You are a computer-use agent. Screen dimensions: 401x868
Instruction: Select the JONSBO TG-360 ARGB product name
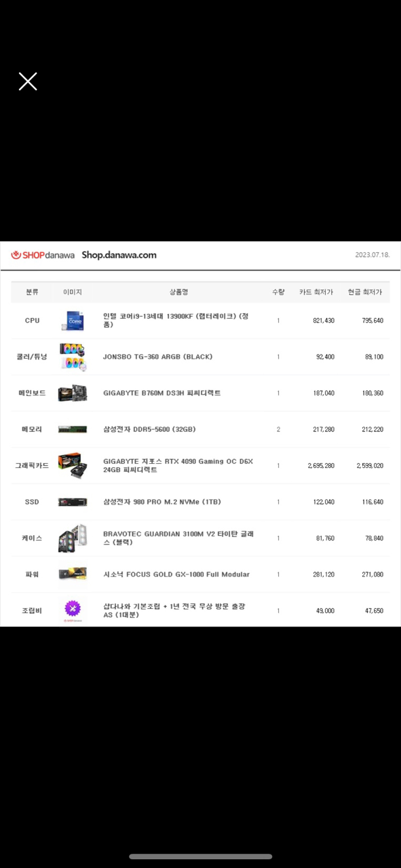coord(157,357)
